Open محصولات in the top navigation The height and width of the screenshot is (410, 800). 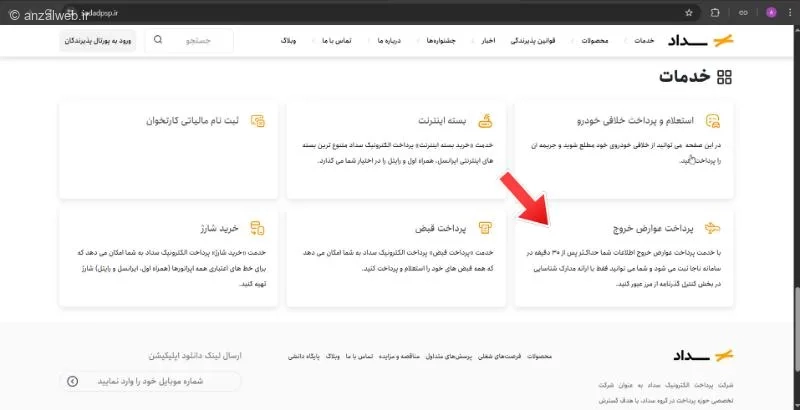(x=595, y=41)
